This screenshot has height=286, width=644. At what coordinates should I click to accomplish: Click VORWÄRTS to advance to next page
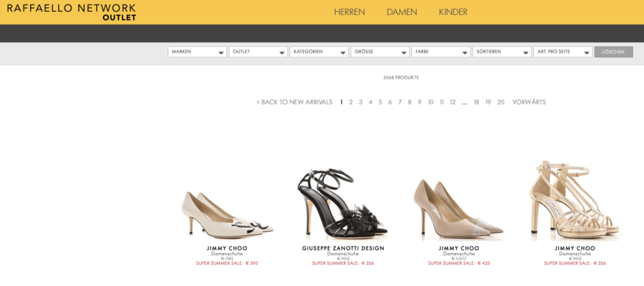[x=529, y=102]
